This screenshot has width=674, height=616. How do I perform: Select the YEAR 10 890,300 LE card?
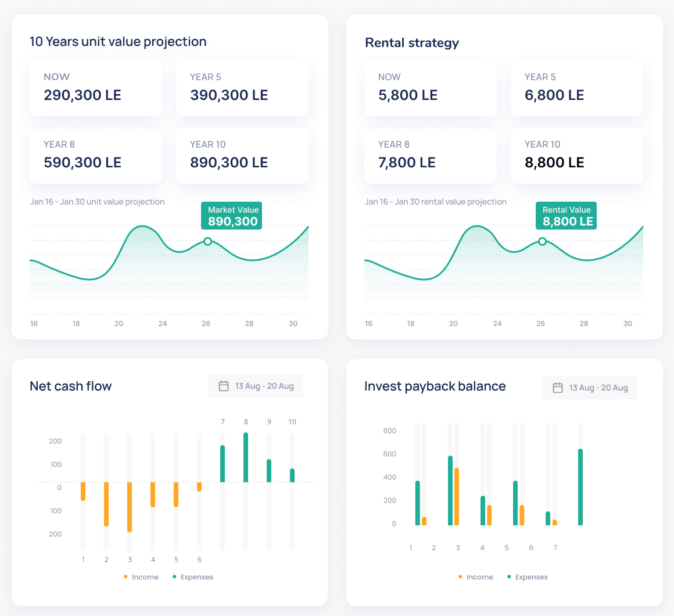pos(242,156)
